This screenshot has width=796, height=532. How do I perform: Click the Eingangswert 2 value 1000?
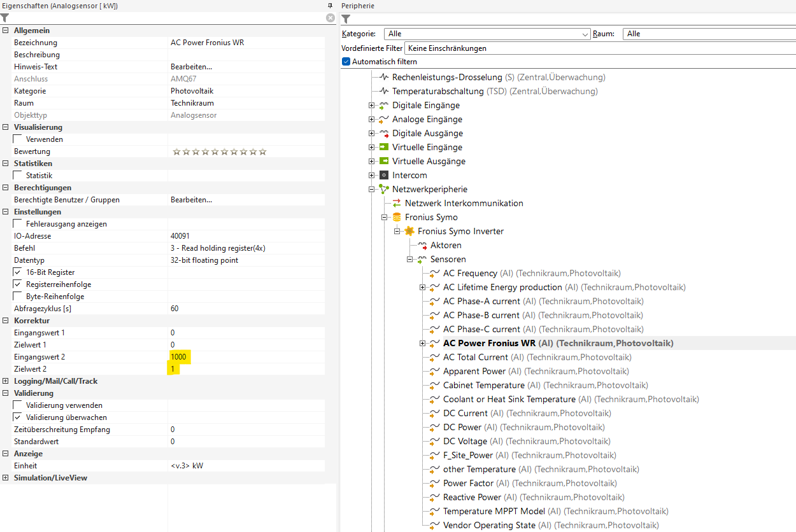click(178, 357)
